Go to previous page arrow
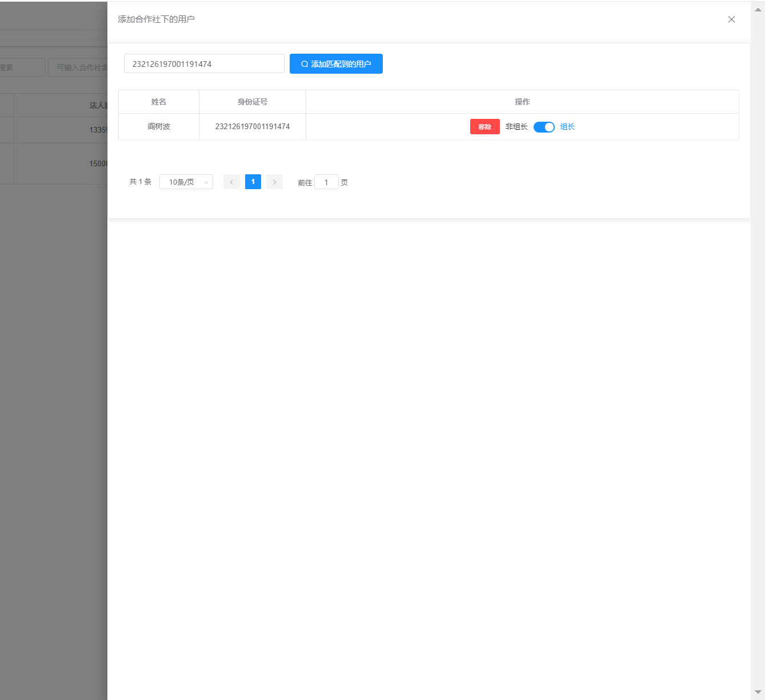 pos(231,182)
